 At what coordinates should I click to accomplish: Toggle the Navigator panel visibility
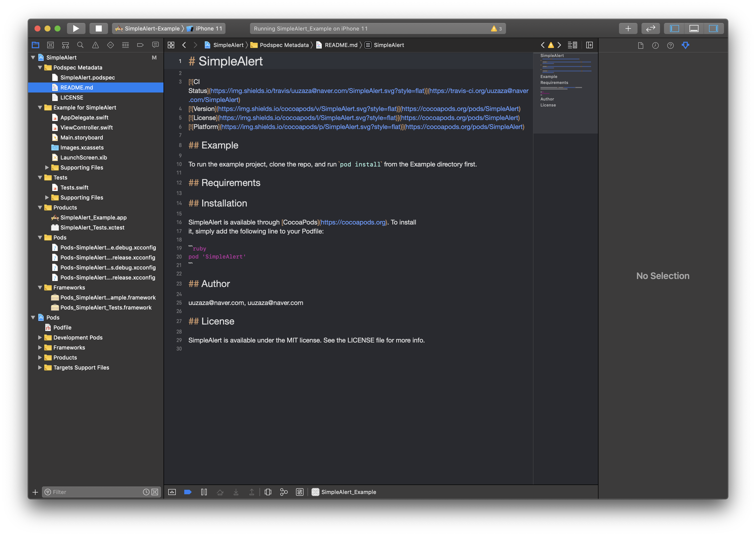[x=674, y=28]
